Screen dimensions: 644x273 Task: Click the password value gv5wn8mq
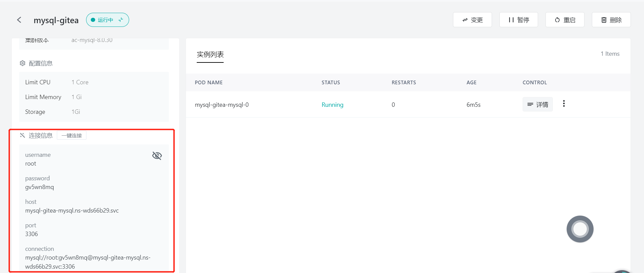tap(39, 187)
